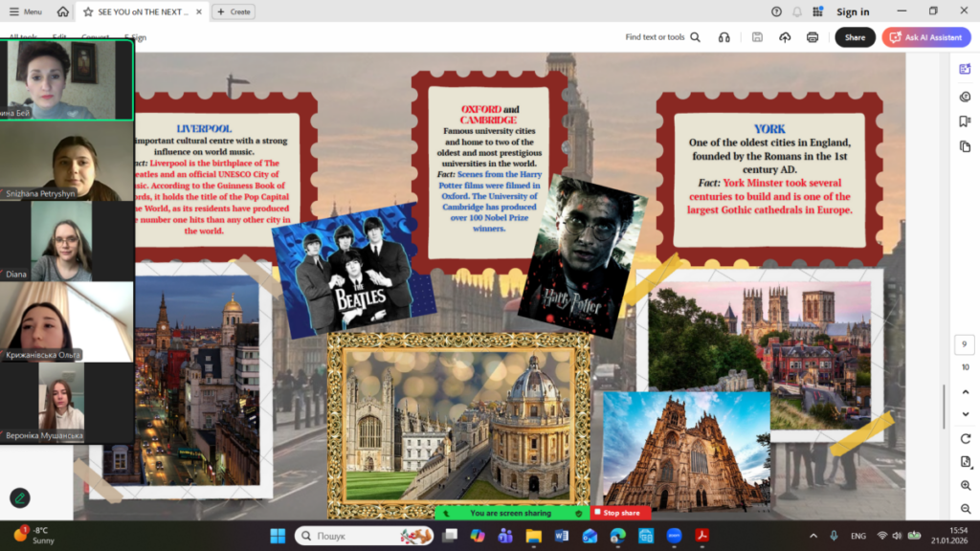Click the Share button
The width and height of the screenshot is (980, 551).
pos(855,37)
